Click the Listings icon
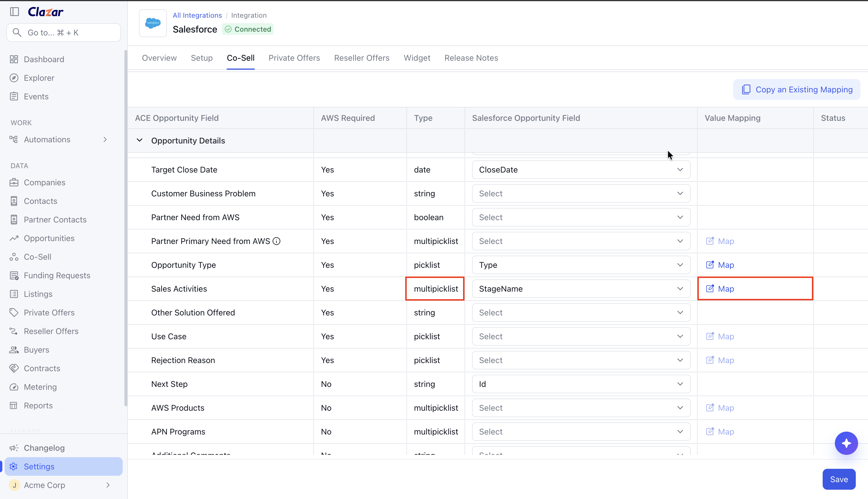 click(14, 294)
